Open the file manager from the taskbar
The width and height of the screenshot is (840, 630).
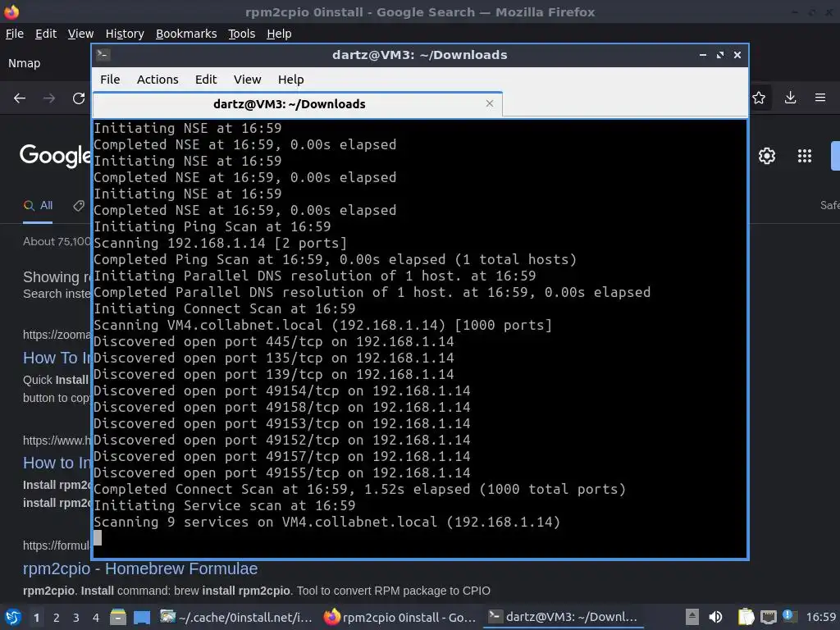point(118,617)
